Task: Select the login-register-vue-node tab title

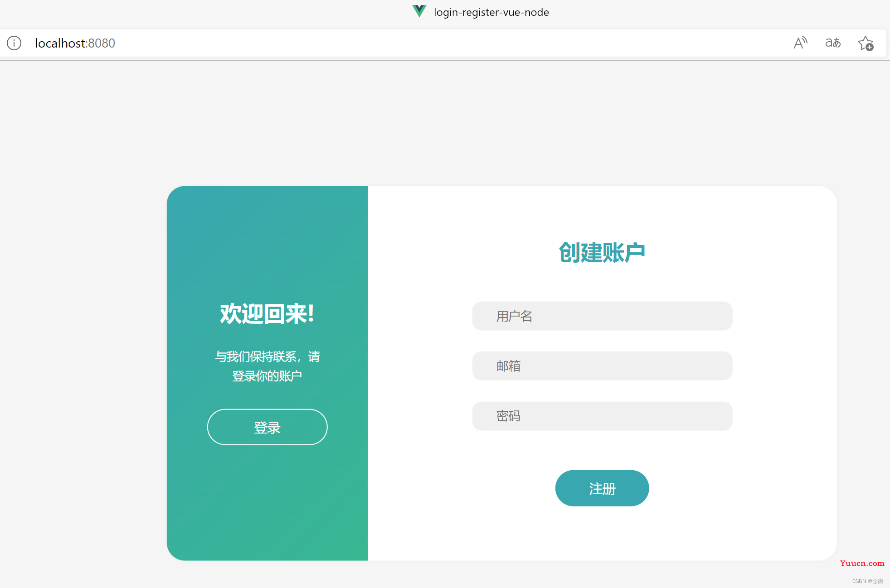Action: tap(491, 12)
